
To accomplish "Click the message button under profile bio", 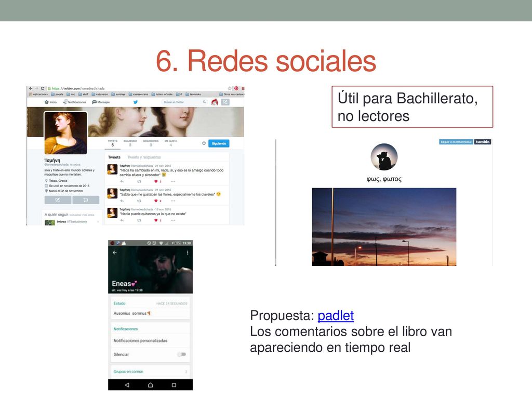I will click(86, 200).
